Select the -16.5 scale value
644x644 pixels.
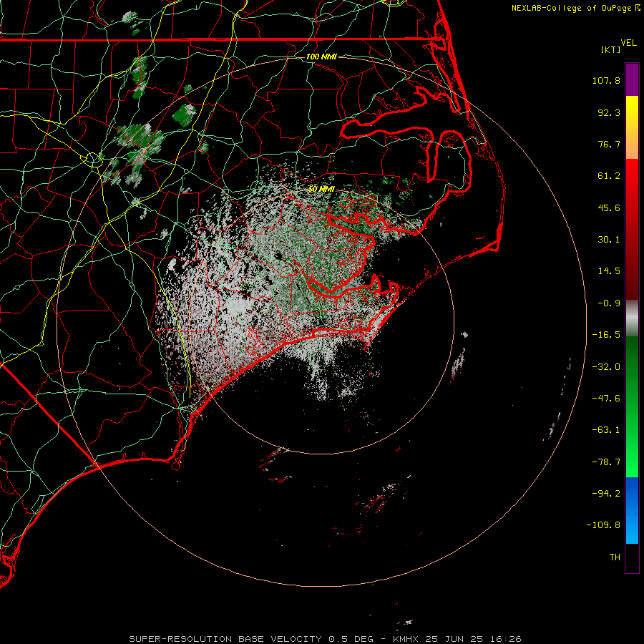606,335
